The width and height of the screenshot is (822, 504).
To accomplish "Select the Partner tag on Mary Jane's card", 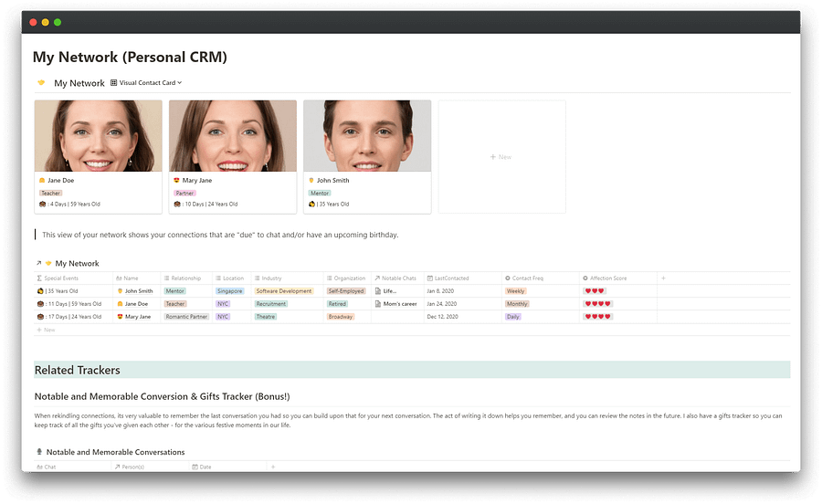I will (185, 193).
